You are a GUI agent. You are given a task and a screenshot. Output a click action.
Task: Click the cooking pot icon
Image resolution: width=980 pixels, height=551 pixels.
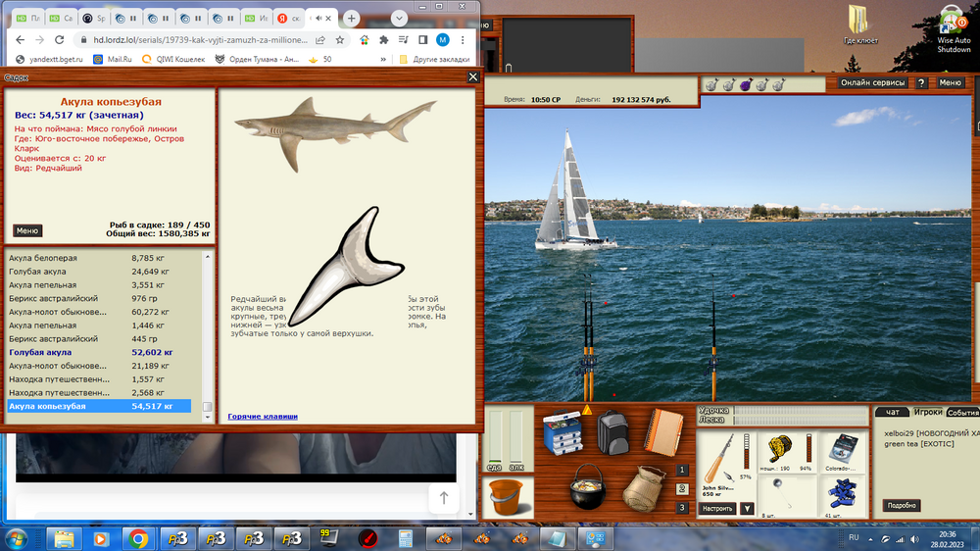click(587, 486)
